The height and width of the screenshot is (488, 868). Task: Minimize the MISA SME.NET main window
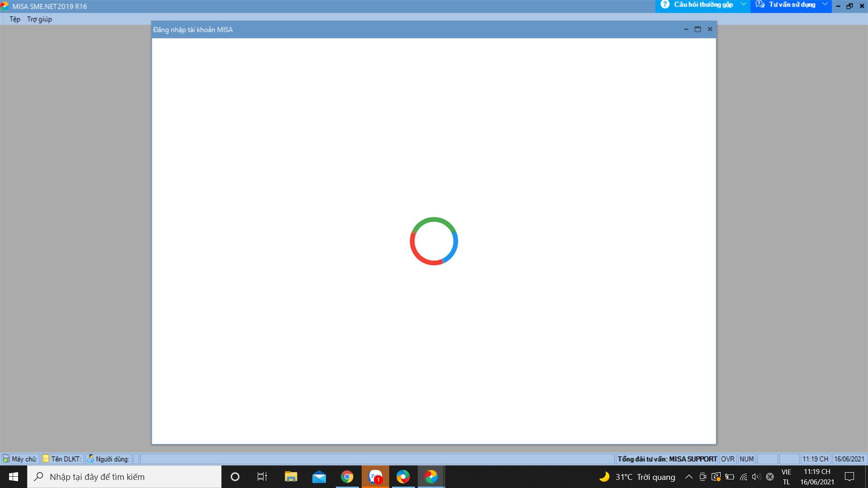(x=838, y=6)
